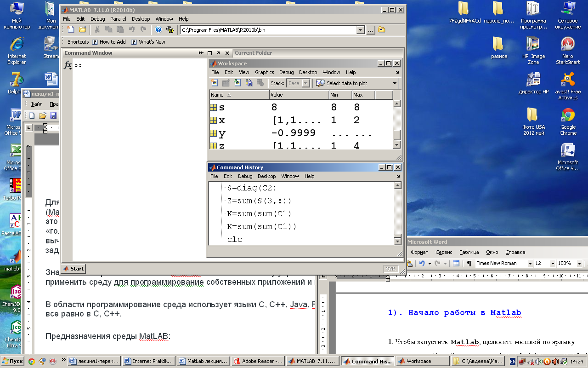Open avast! Free Antivirus desktop icon
The image size is (588, 368).
coord(568,86)
